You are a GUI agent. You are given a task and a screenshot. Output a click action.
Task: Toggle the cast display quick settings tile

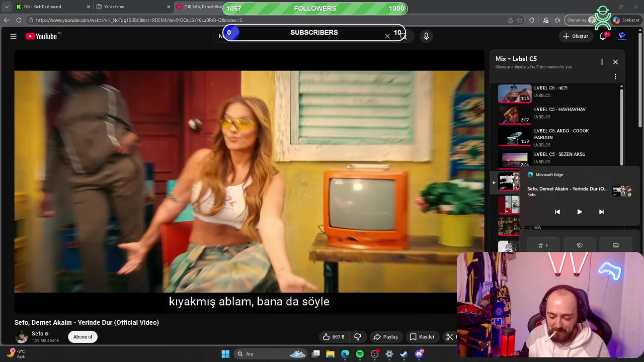tap(615, 245)
